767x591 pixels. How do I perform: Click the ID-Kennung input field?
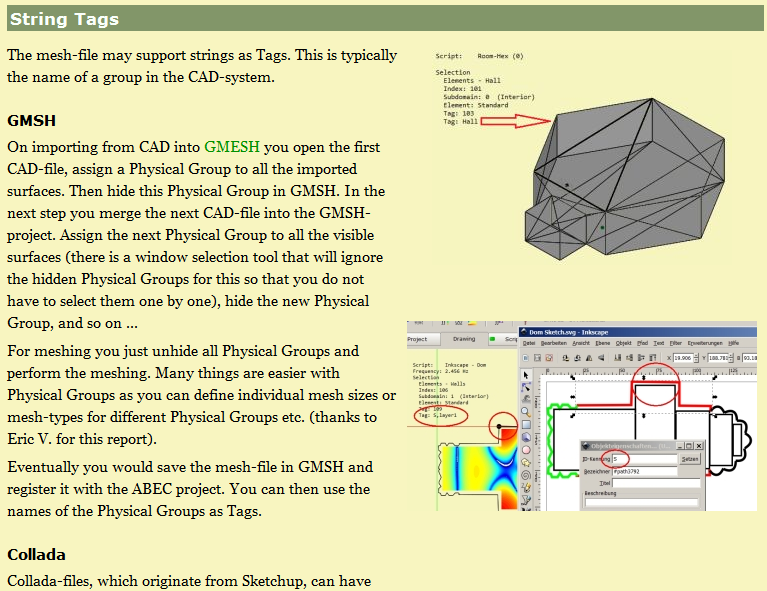[x=643, y=458]
